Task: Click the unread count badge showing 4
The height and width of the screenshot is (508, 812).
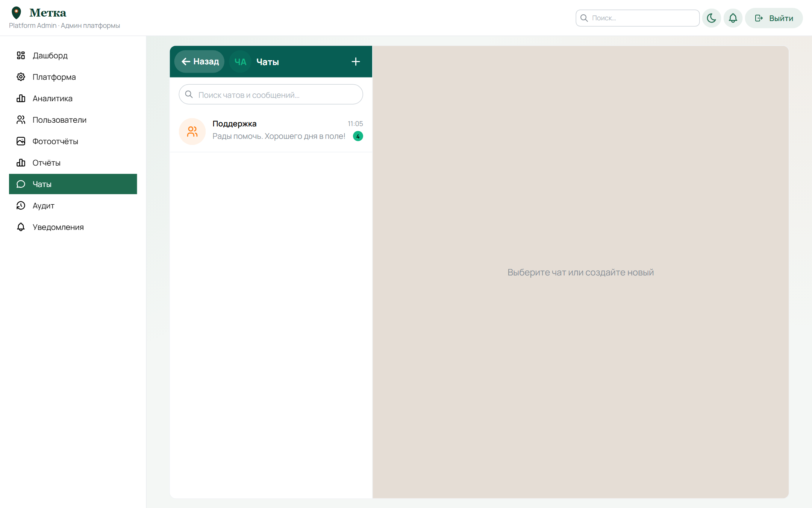Action: click(x=358, y=136)
